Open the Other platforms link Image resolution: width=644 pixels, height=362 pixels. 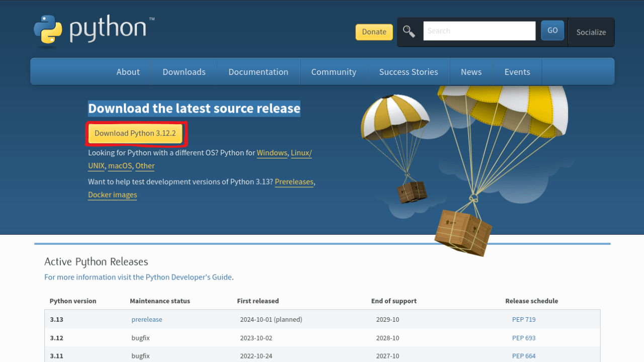pos(145,166)
